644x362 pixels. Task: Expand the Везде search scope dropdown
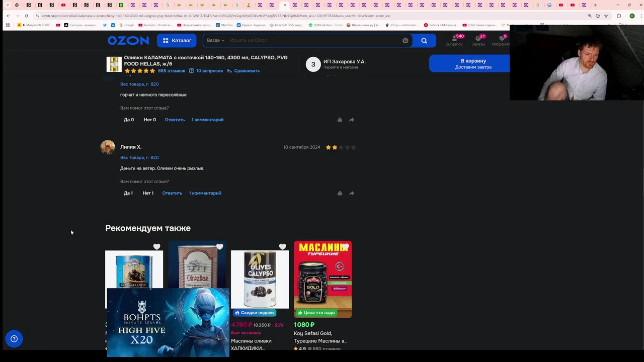[215, 41]
